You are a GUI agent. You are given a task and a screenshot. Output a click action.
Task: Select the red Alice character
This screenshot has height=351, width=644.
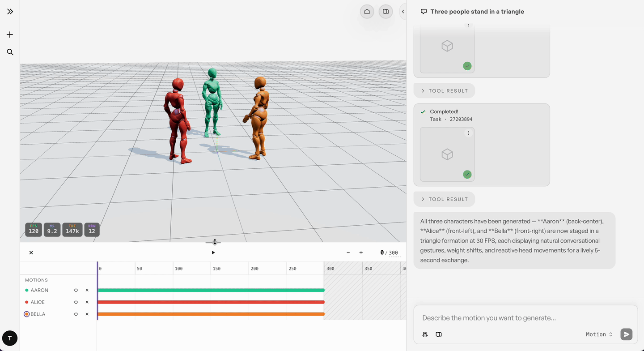[178, 121]
